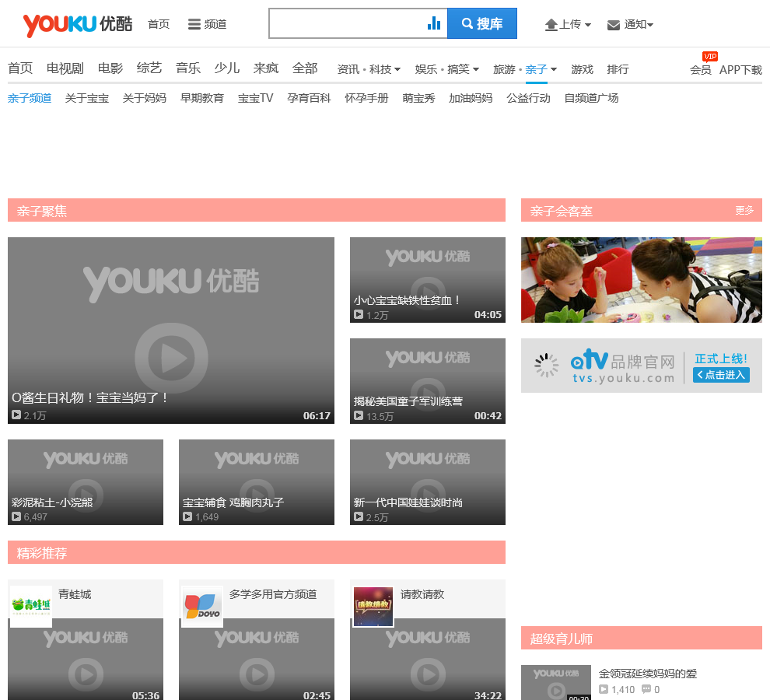Open 宝宝辅食 鸡胸肉丸子 video thumbnail
Image resolution: width=770 pixels, height=700 pixels.
[257, 482]
